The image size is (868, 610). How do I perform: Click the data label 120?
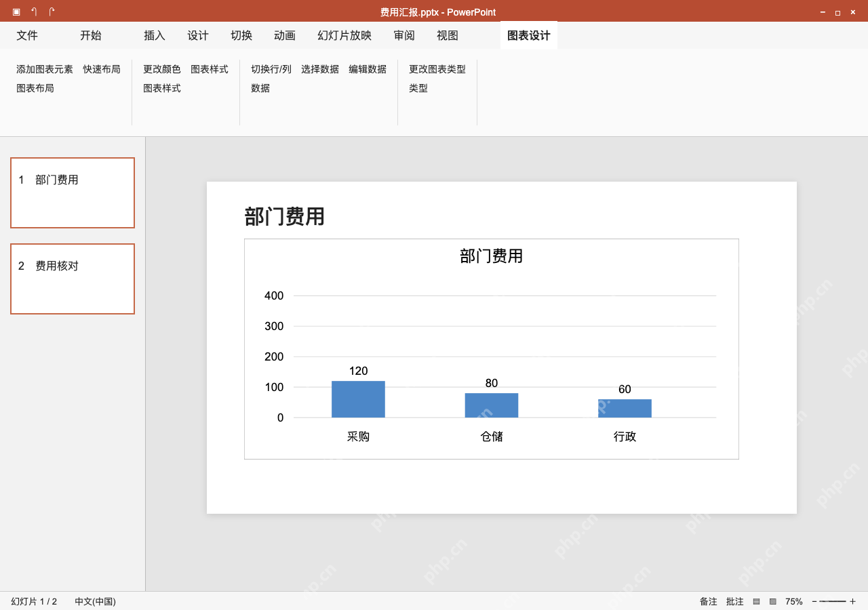(x=359, y=371)
